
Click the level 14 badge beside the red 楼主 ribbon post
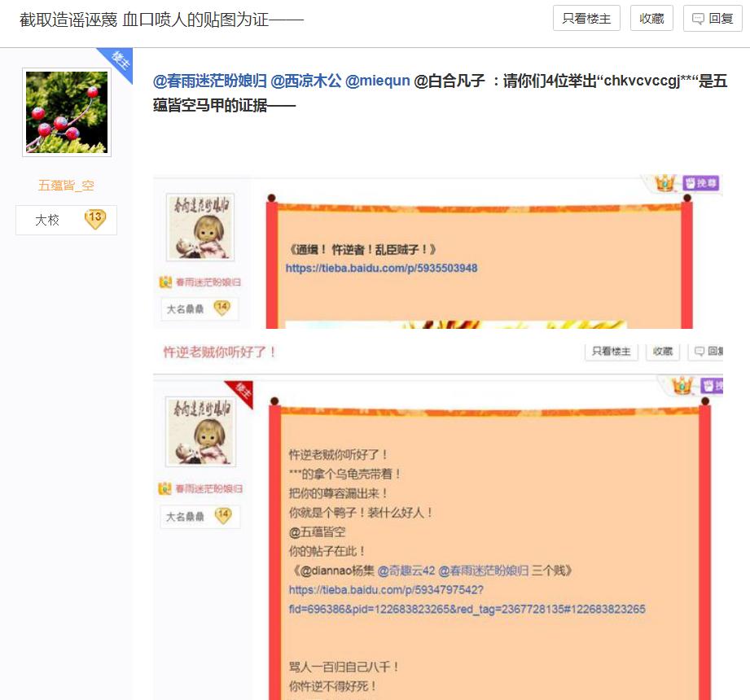pos(222,516)
